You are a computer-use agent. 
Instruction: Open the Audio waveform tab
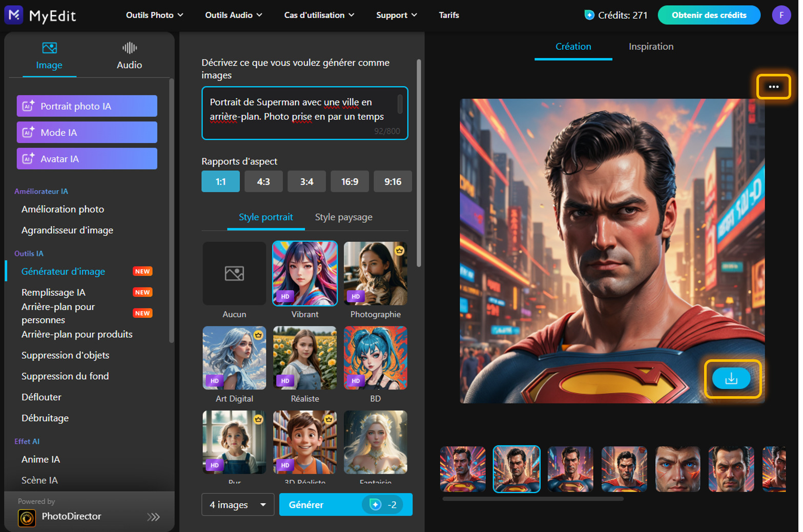click(129, 48)
